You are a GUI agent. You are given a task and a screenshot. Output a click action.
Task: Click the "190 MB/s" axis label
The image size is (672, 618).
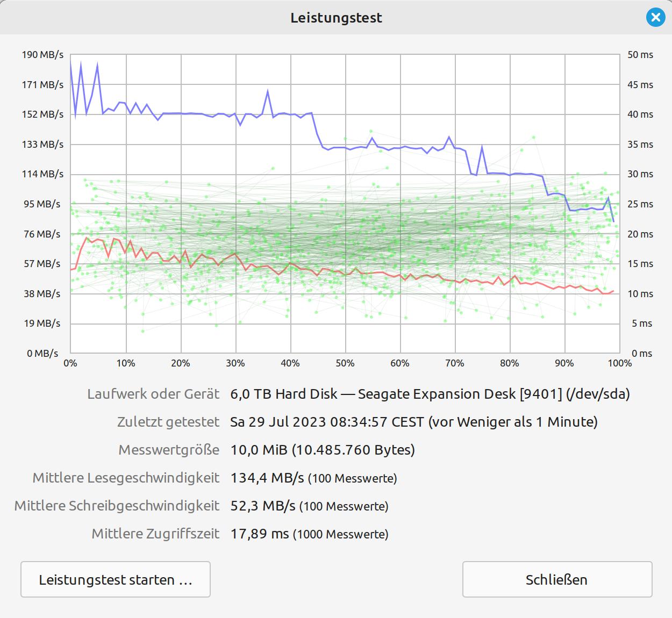42,55
